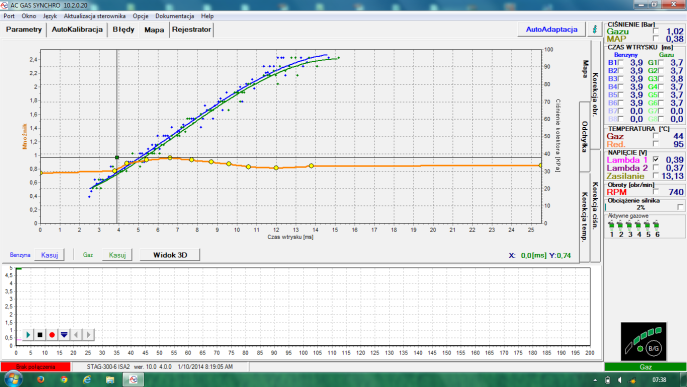Viewport: 687px width, 387px height.
Task: Open Internet Explorer from the taskbar
Action: point(87,380)
